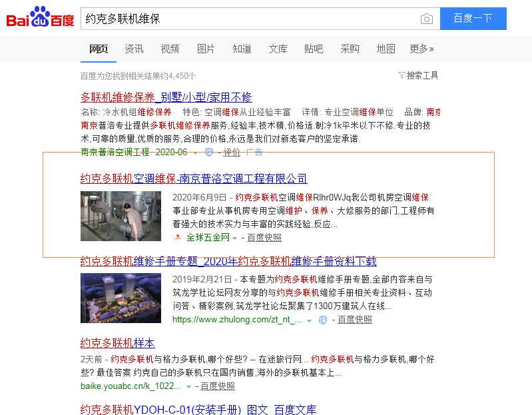Open 百度快照 for baike.youabc.cn result
Image resolution: width=532 pixels, height=415 pixels.
point(218,386)
